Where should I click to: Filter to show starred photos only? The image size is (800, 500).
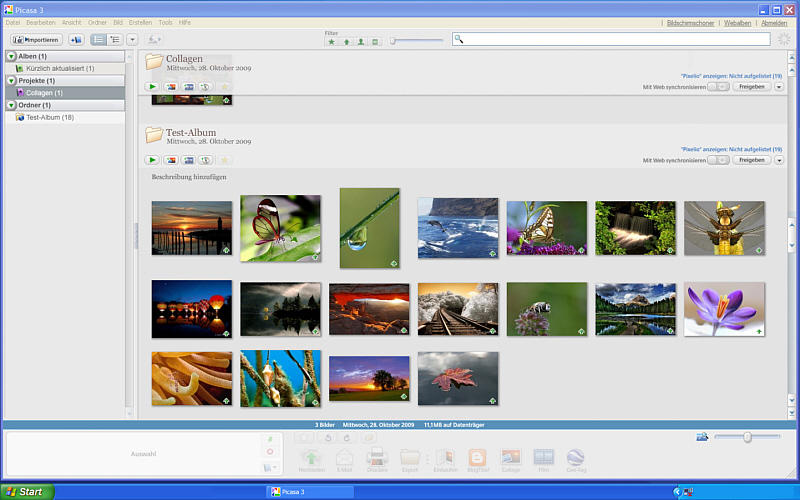[331, 42]
